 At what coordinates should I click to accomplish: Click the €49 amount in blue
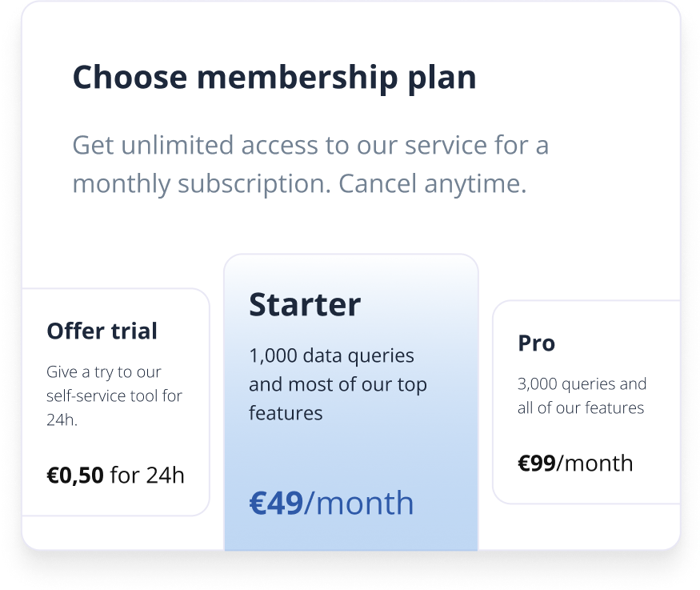pos(272,503)
